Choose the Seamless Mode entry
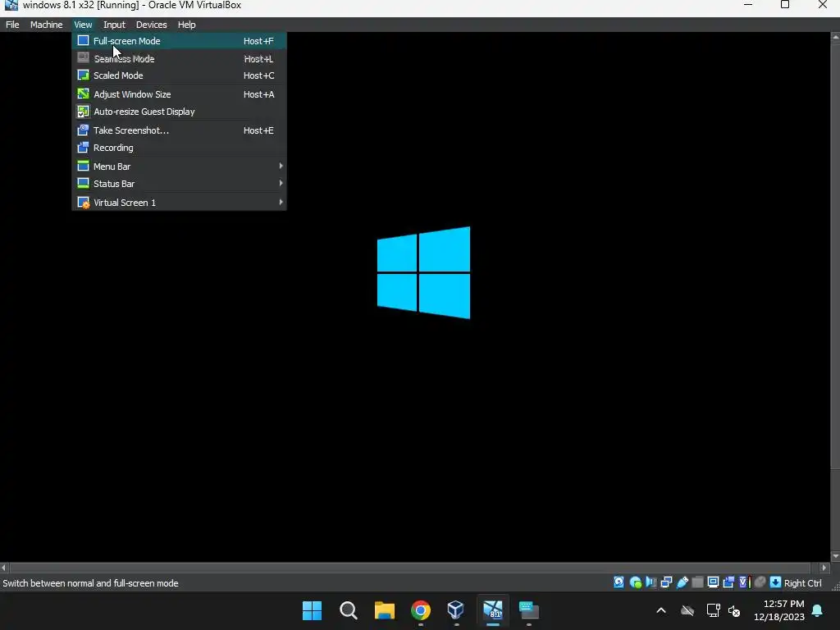Screen dimensions: 840x630 click(x=179, y=58)
